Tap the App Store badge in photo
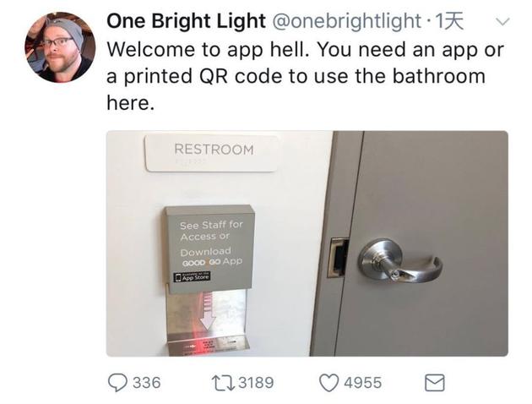The width and height of the screenshot is (532, 404). pos(192,276)
